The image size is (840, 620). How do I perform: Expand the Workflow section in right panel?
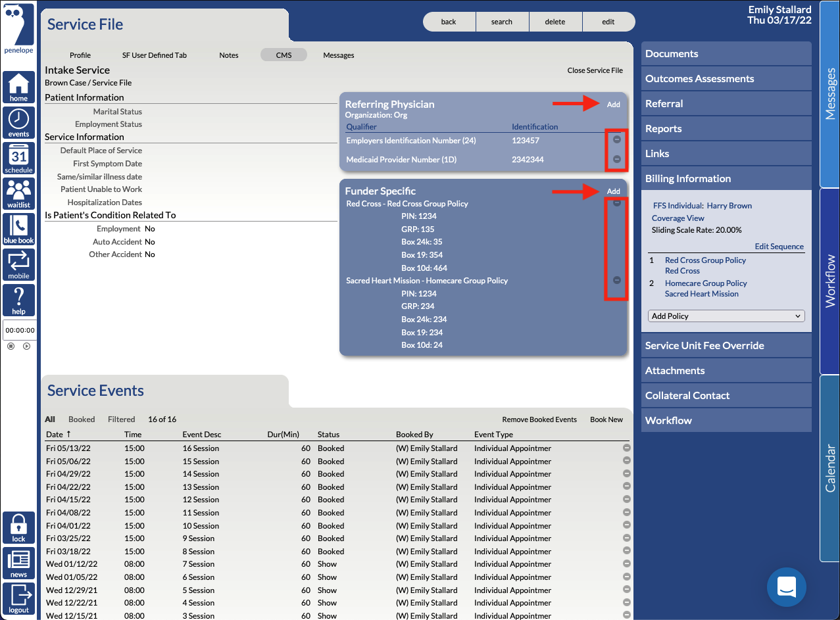[x=726, y=421]
